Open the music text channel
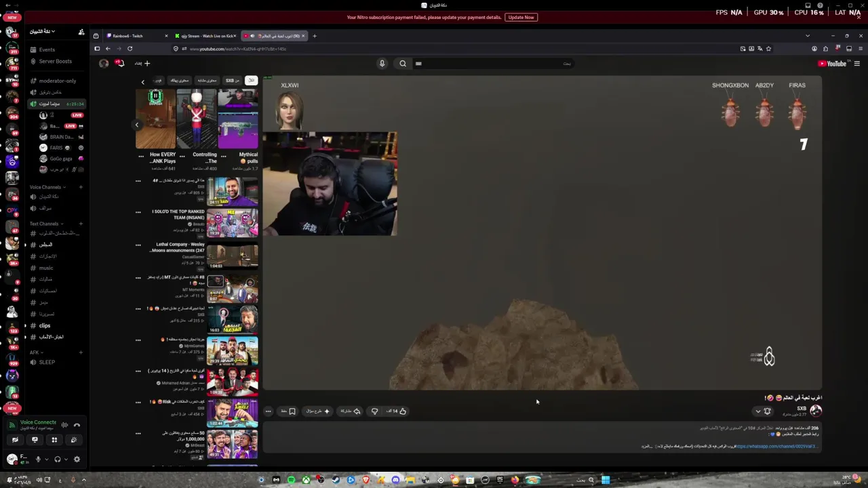The image size is (868, 488). point(46,268)
